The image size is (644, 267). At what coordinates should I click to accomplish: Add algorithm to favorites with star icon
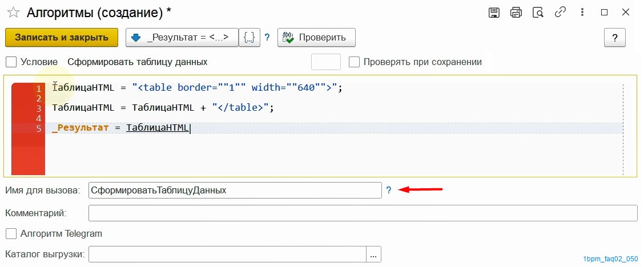click(13, 12)
